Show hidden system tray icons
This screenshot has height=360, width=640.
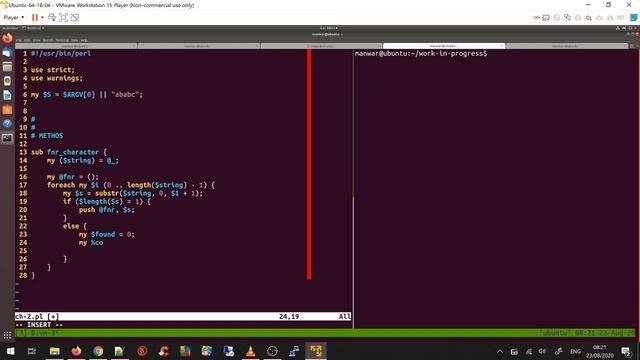click(x=500, y=351)
